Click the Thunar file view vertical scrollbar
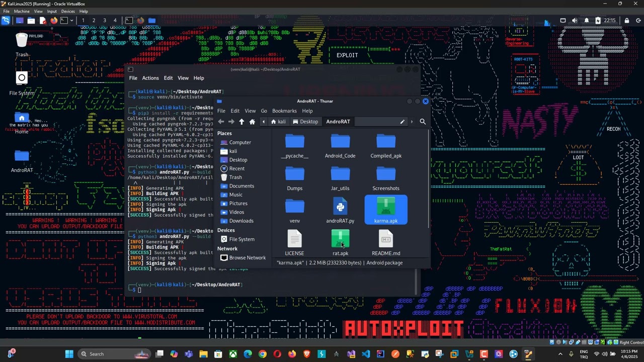The width and height of the screenshot is (644, 362). tap(428, 179)
